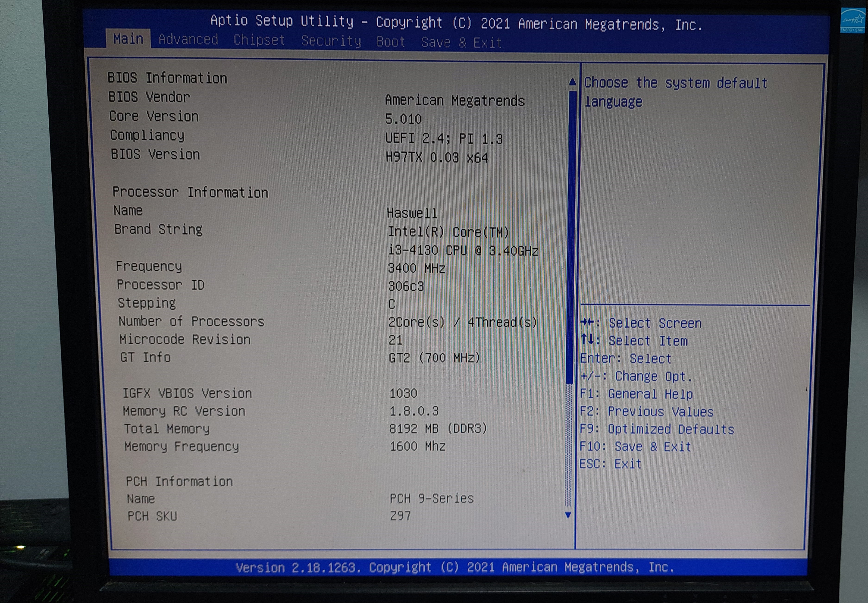Click the 'ESC: Exit' hint
The width and height of the screenshot is (868, 603).
[611, 464]
